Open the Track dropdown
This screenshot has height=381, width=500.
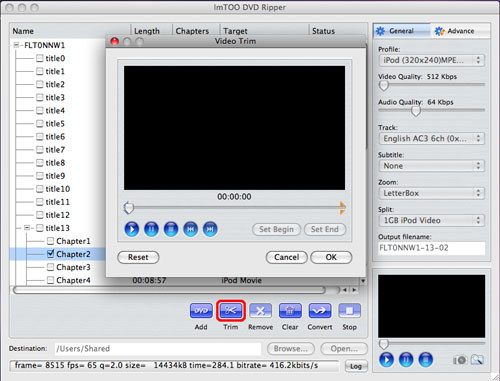pos(432,138)
